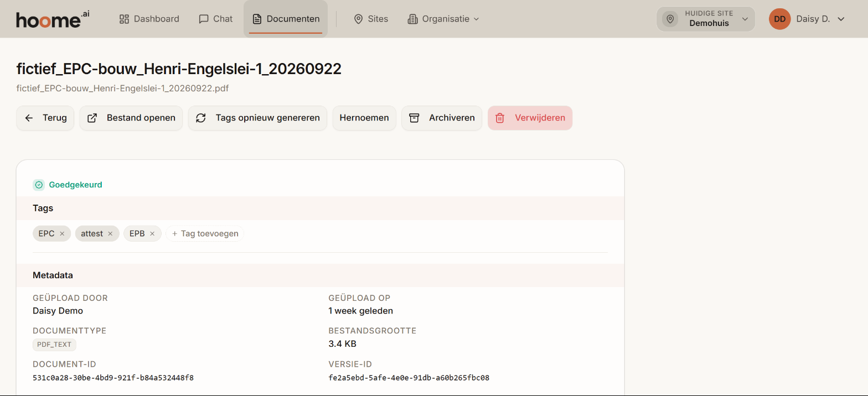
Task: Select the Documenten tab
Action: click(286, 19)
